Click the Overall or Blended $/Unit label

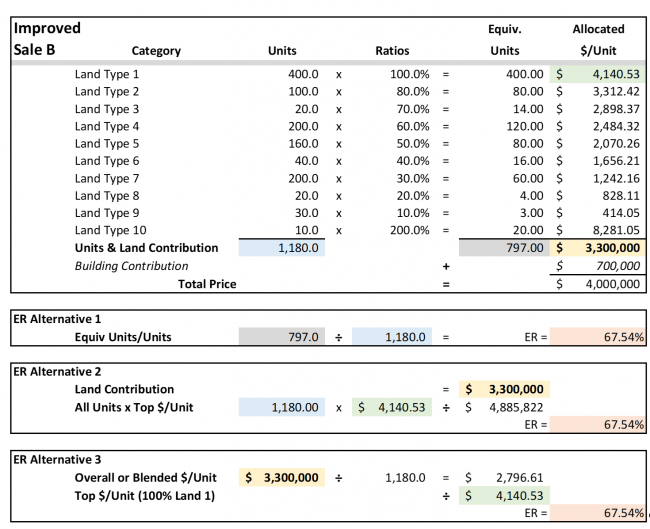pos(147,478)
